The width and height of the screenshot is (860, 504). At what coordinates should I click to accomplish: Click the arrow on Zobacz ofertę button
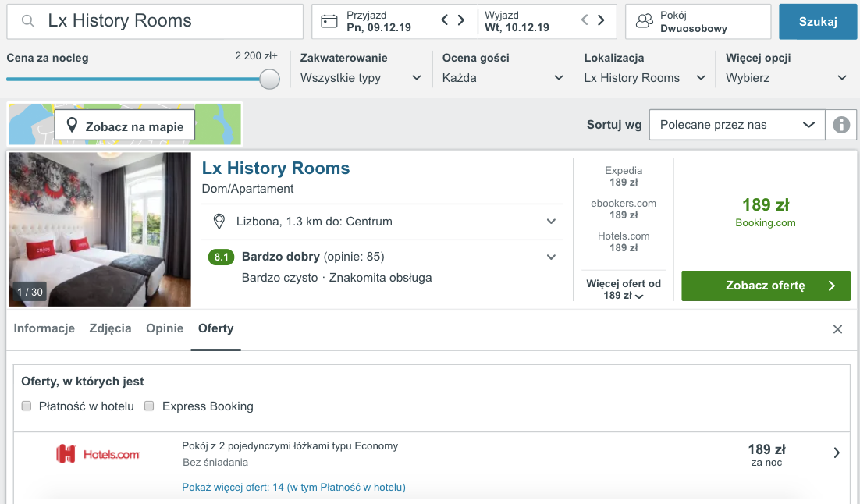[x=832, y=286]
